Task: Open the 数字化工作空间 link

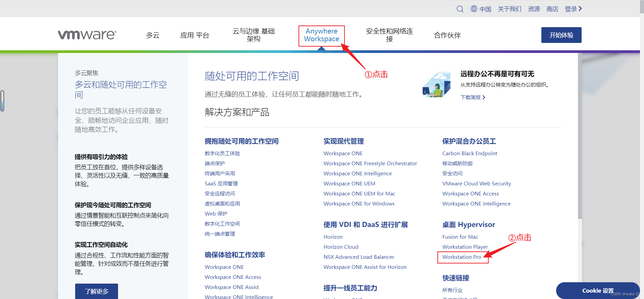Action: (x=222, y=224)
